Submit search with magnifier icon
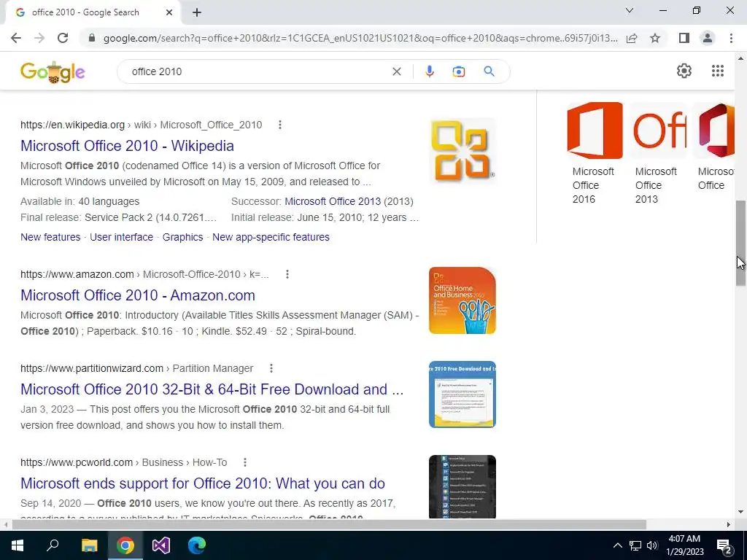This screenshot has height=560, width=747. (489, 71)
